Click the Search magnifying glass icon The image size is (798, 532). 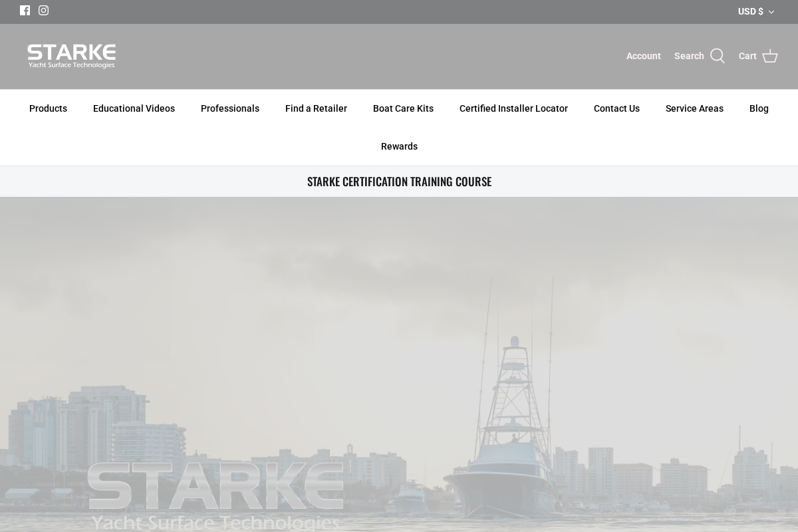click(x=717, y=56)
